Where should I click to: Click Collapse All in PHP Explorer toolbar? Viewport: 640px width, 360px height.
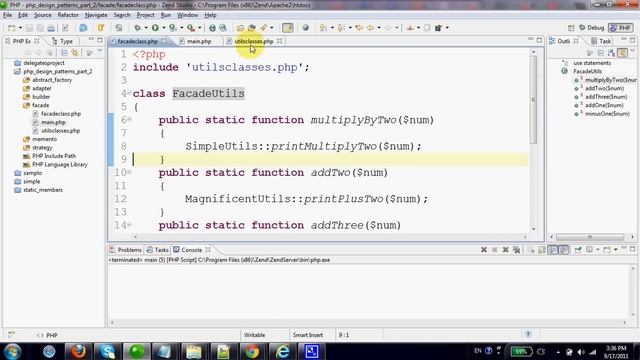(x=64, y=53)
